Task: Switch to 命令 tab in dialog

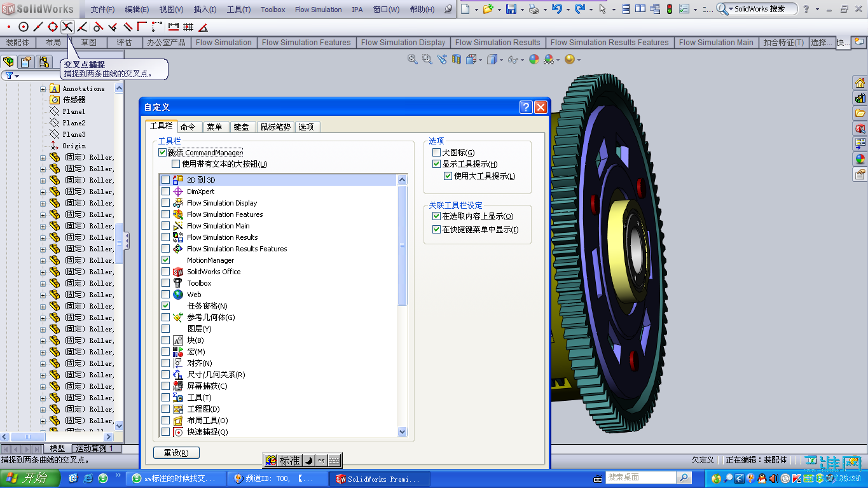Action: click(x=188, y=127)
